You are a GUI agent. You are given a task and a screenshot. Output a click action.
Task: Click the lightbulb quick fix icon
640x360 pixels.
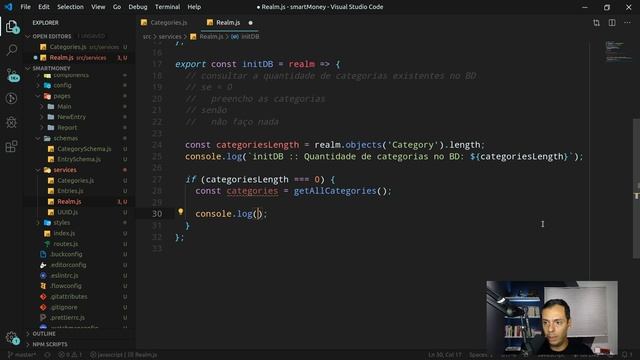(x=180, y=211)
